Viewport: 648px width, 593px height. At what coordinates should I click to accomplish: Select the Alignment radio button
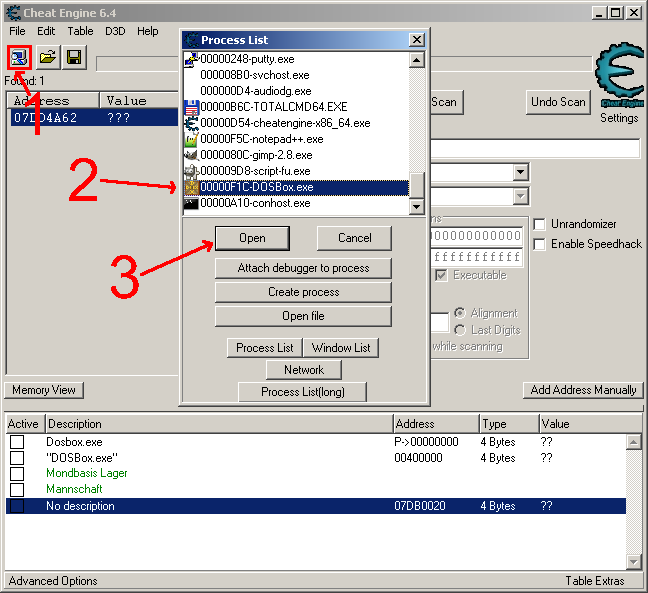pyautogui.click(x=460, y=313)
